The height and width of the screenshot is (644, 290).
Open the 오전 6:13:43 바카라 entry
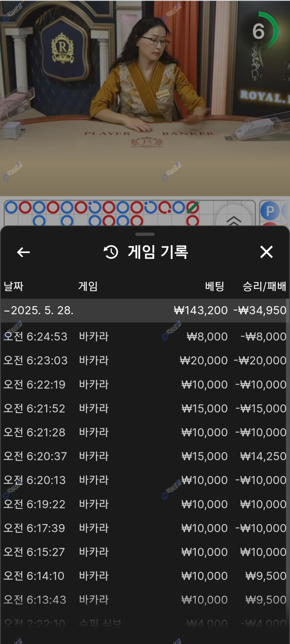145,600
